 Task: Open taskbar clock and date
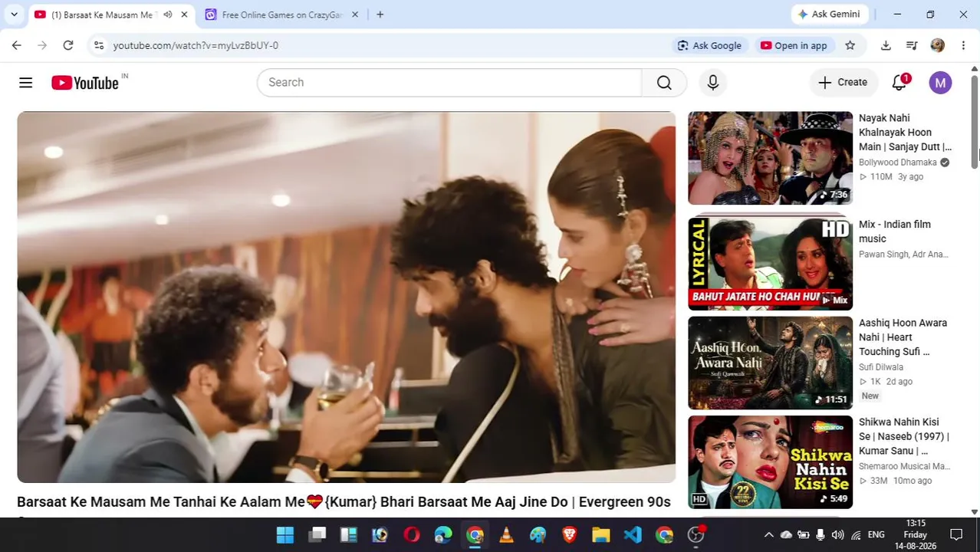tap(916, 534)
